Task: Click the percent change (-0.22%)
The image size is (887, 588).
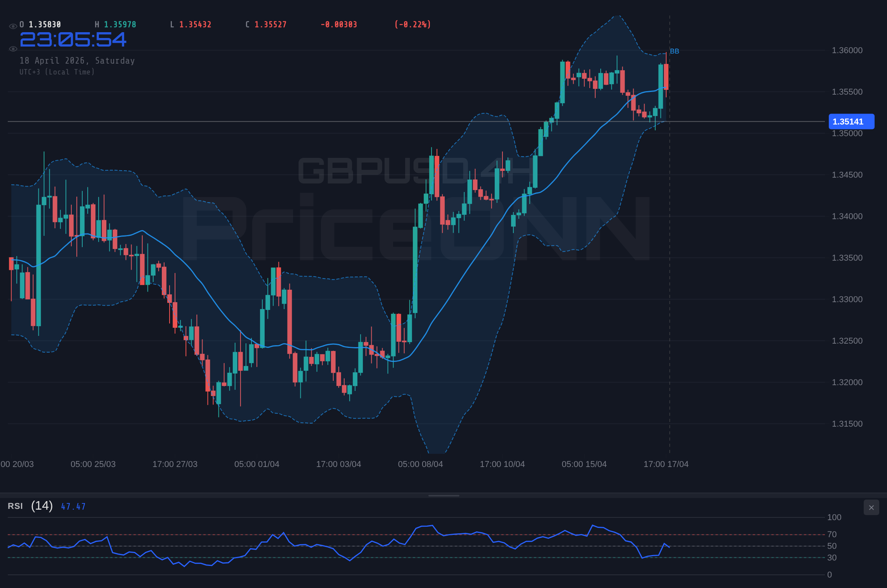Action: click(412, 24)
